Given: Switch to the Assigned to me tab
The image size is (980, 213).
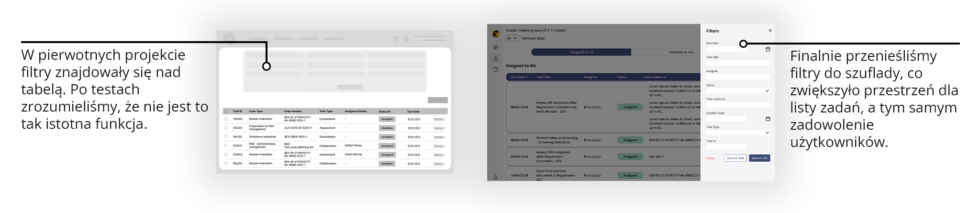Looking at the screenshot, I should [x=581, y=52].
